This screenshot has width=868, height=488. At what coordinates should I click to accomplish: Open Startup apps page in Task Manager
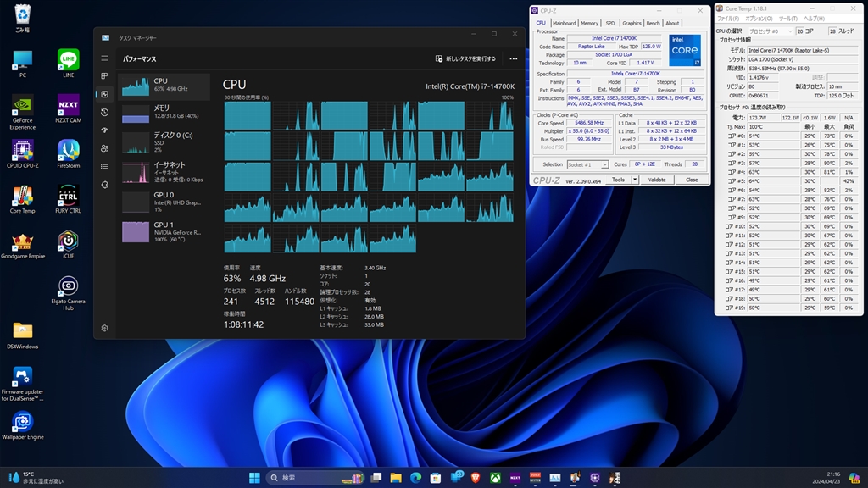coord(104,130)
